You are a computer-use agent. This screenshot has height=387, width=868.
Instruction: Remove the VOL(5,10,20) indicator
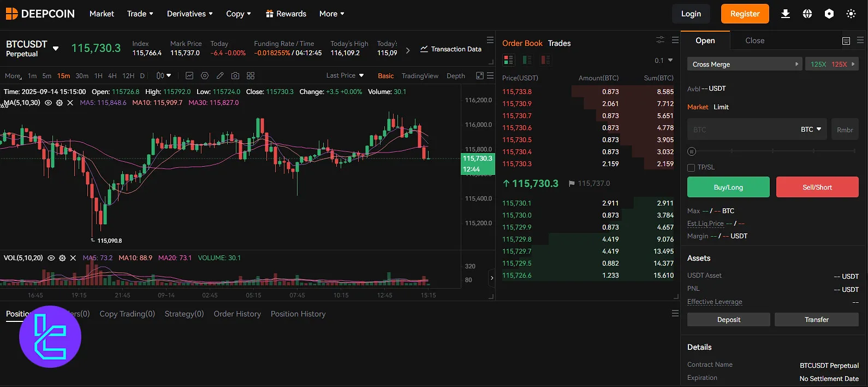[73, 258]
